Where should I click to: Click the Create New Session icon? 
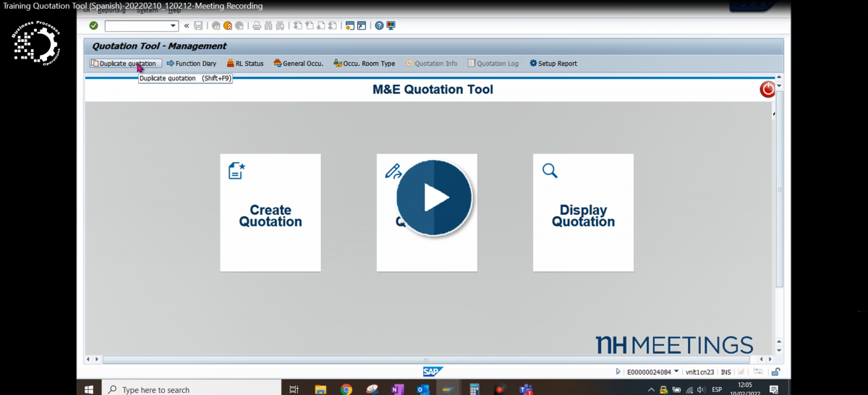click(350, 26)
